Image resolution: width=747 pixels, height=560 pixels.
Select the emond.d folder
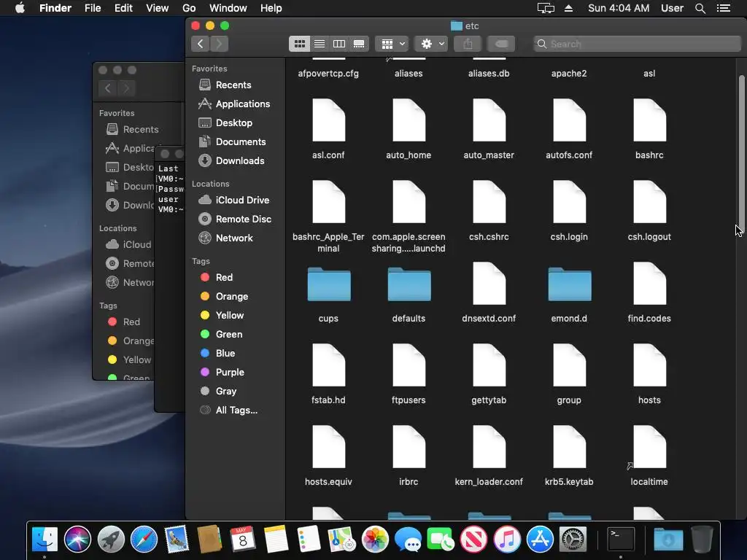coord(569,284)
